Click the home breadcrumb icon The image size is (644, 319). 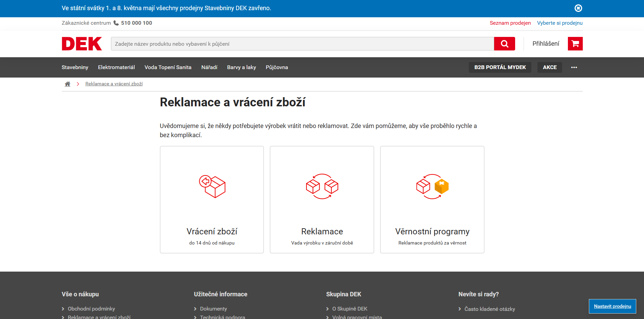(68, 84)
